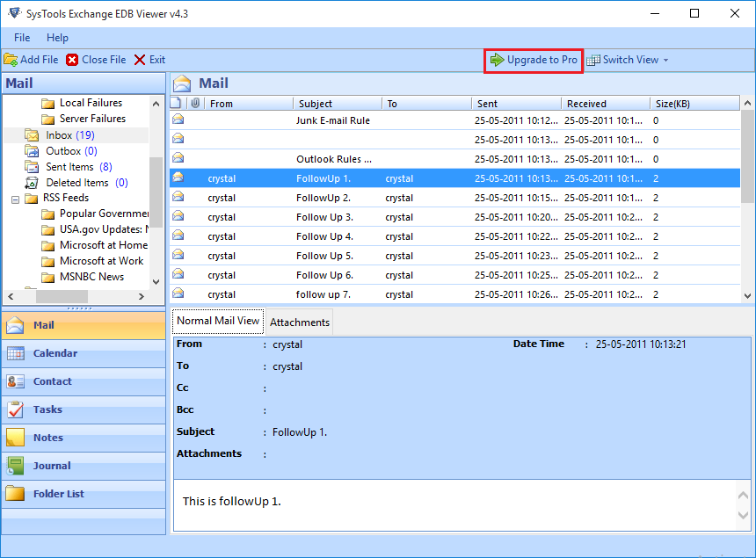Click envelope icon of follow up 7. row
This screenshot has width=756, height=558.
[x=178, y=293]
